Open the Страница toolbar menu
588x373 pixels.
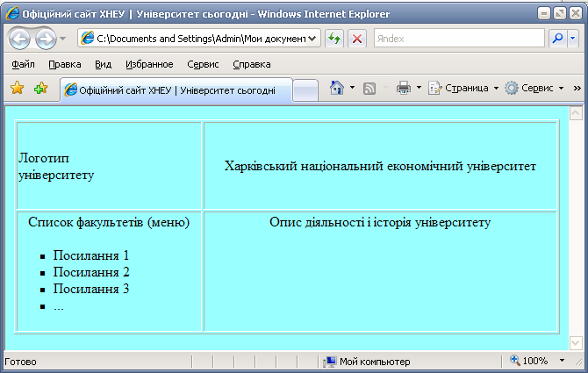(463, 88)
